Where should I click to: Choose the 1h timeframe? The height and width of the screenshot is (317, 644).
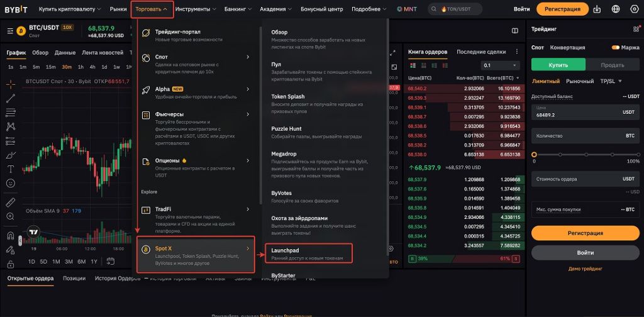coord(81,67)
